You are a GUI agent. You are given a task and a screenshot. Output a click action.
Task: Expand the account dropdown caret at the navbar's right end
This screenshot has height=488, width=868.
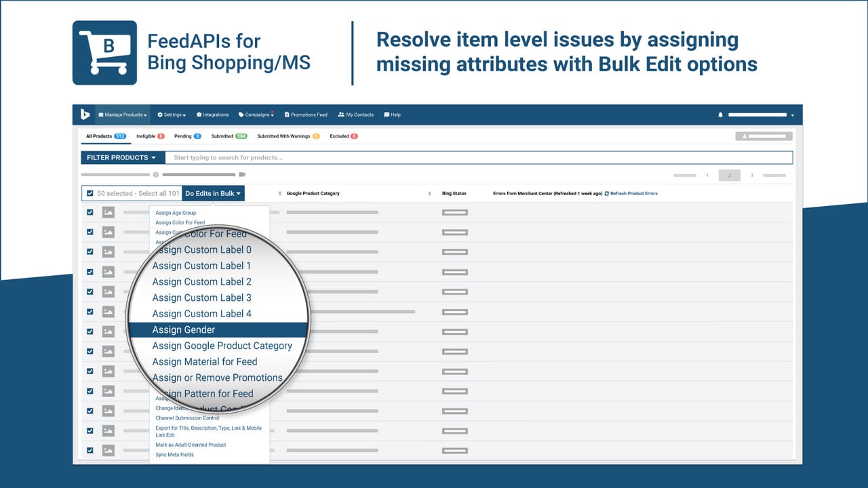[x=793, y=115]
